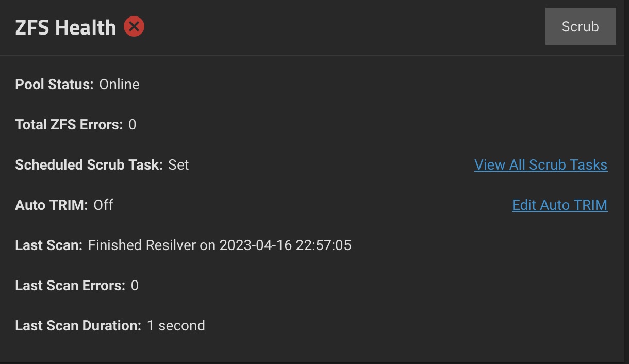
Task: Click the Scheduled Scrub Task label
Action: [x=89, y=165]
